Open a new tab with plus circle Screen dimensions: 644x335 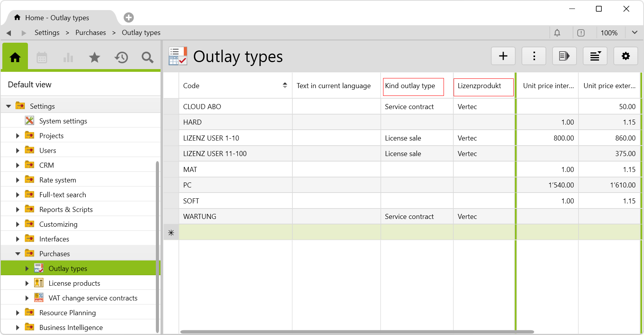click(x=129, y=17)
